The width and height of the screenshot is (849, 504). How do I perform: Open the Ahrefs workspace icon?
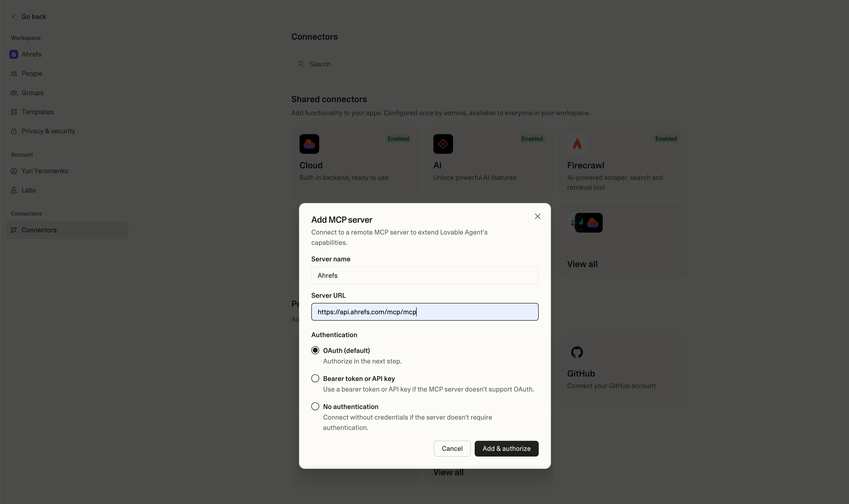tap(14, 54)
